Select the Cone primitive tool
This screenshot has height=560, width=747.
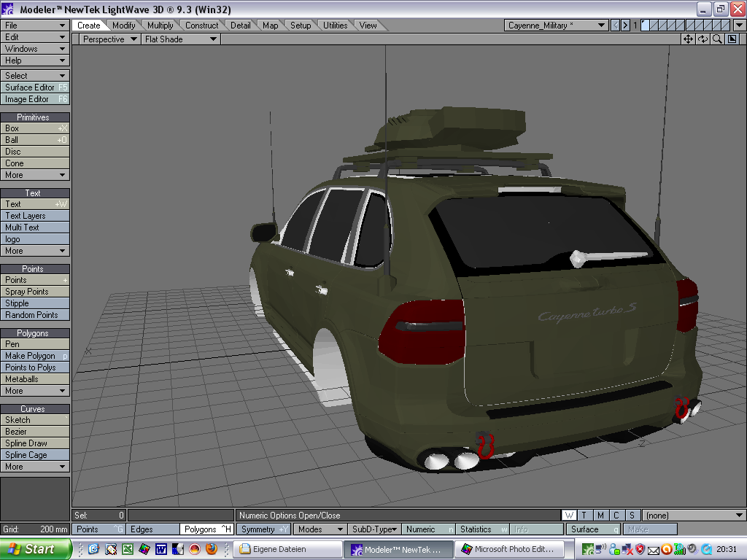click(35, 163)
